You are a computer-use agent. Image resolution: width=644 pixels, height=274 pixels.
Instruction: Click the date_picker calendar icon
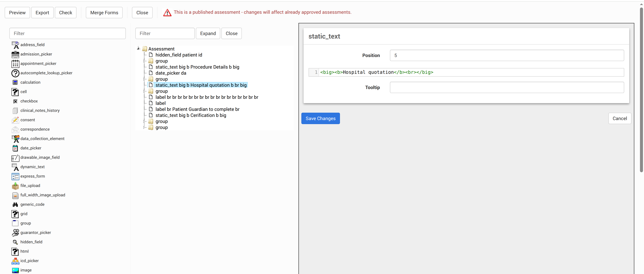[x=15, y=148]
